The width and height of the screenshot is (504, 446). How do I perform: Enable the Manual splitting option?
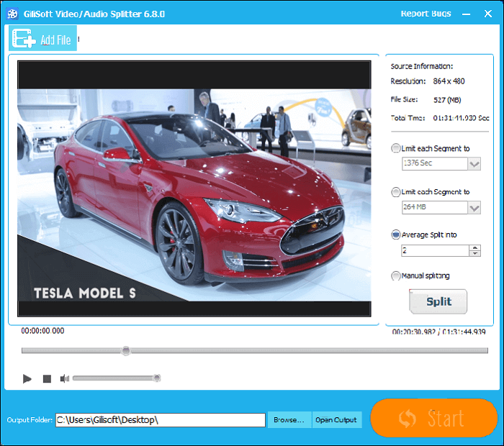point(396,276)
